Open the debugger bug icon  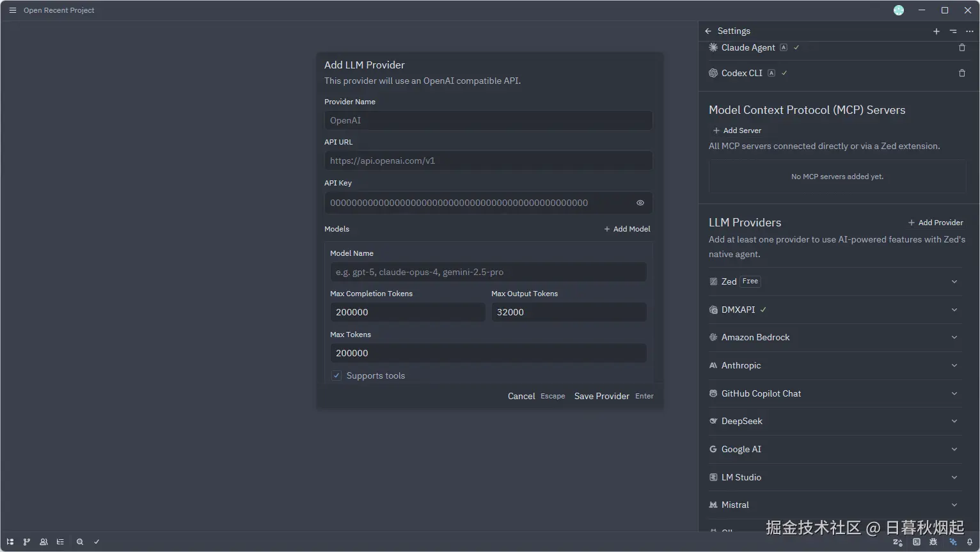coord(933,542)
